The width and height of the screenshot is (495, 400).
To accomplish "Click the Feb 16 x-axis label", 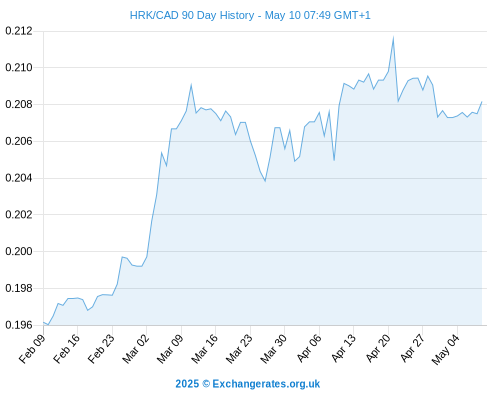I will point(67,349).
